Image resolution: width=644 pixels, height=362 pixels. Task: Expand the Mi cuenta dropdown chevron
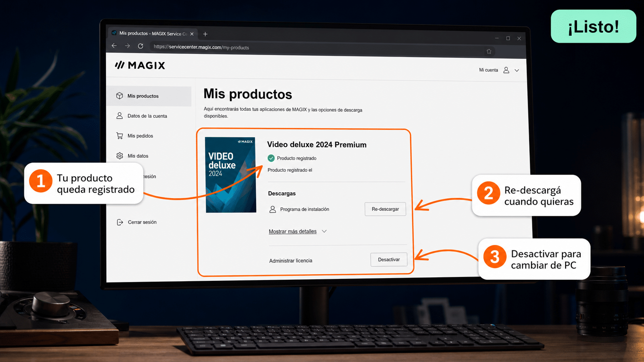(x=517, y=70)
